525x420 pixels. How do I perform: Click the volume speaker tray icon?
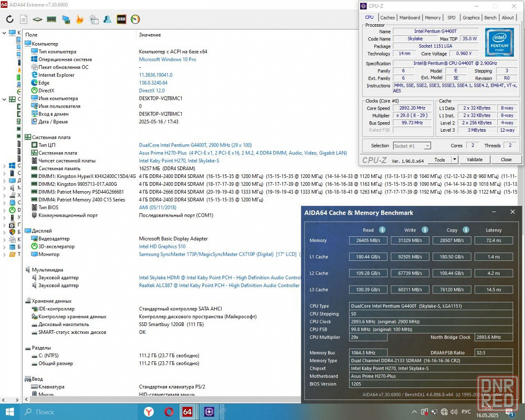coord(454,412)
